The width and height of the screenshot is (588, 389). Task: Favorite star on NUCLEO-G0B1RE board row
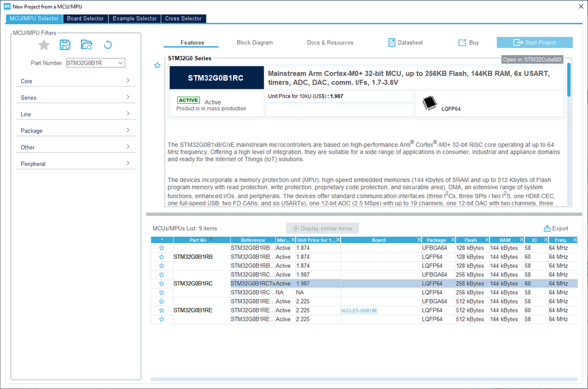[x=162, y=310]
